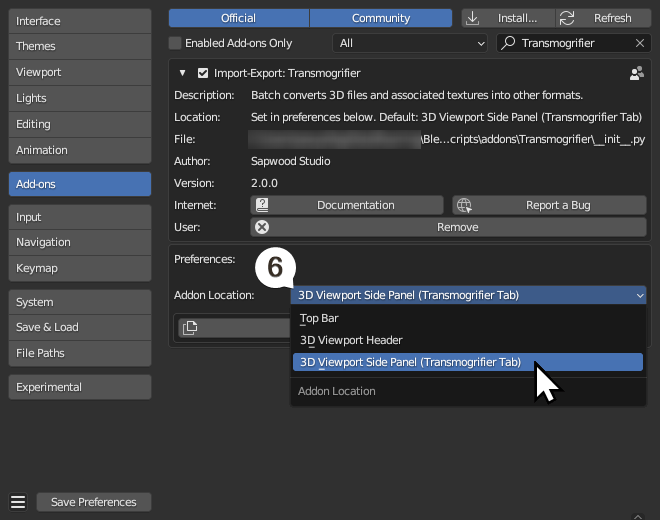Image resolution: width=660 pixels, height=520 pixels.
Task: Clear the Transmogrifier search with the X icon
Action: [640, 44]
